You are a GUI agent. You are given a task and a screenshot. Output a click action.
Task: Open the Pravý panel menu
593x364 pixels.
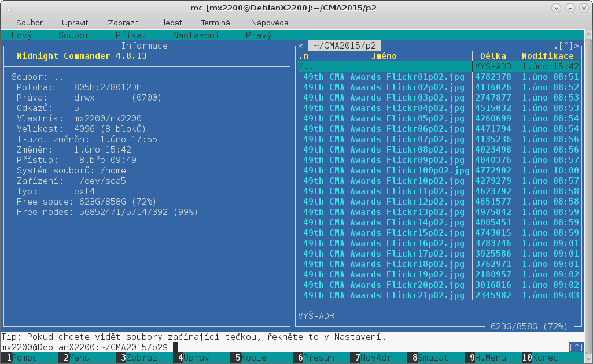coord(259,35)
